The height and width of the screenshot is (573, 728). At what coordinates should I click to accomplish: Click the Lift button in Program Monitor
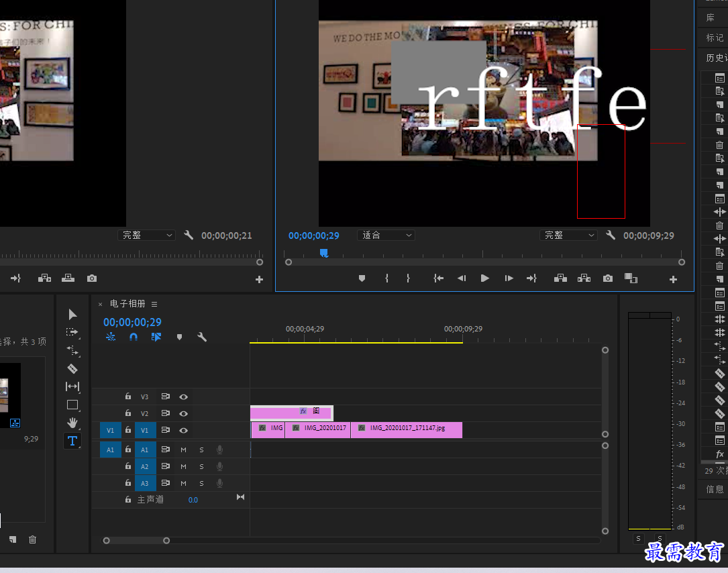point(560,278)
